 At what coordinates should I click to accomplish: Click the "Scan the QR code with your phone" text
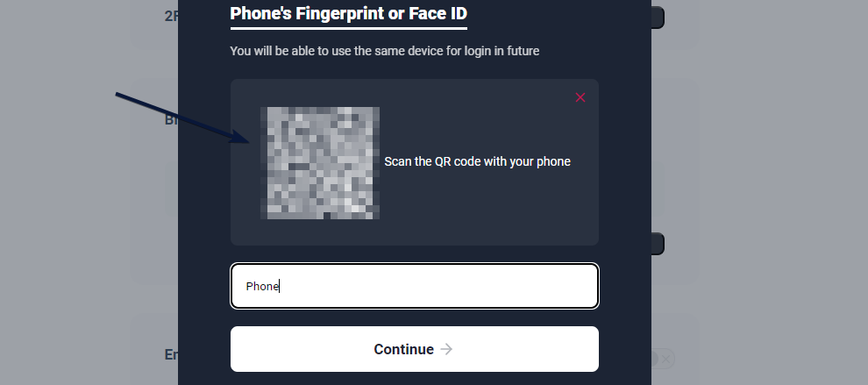click(x=478, y=161)
